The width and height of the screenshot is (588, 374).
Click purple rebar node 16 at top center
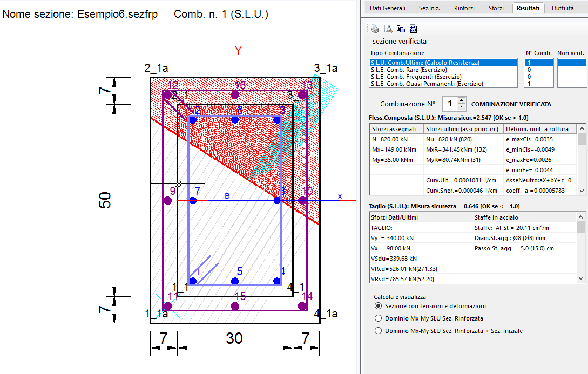(x=235, y=94)
